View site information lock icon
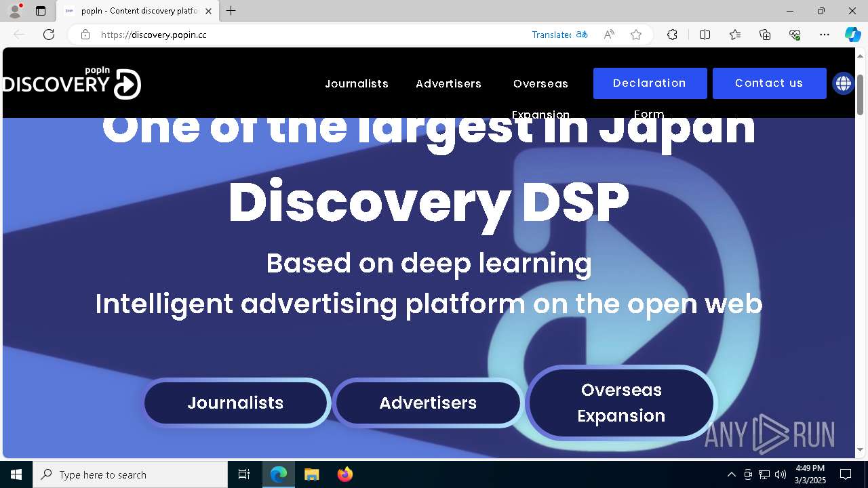The width and height of the screenshot is (868, 488). (85, 35)
